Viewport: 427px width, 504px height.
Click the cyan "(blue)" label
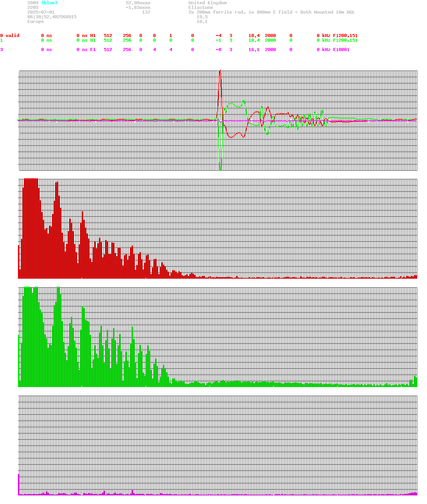[x=49, y=3]
